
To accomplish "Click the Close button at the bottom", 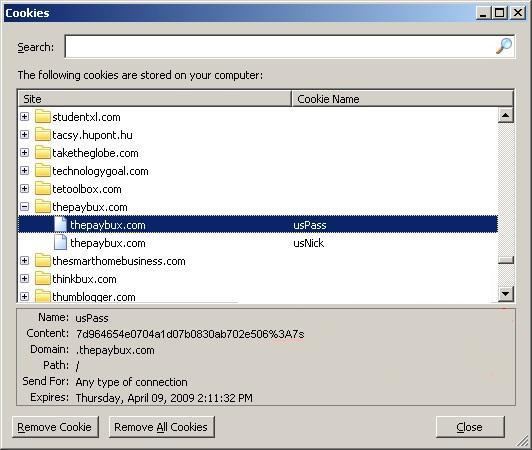I will (x=470, y=427).
